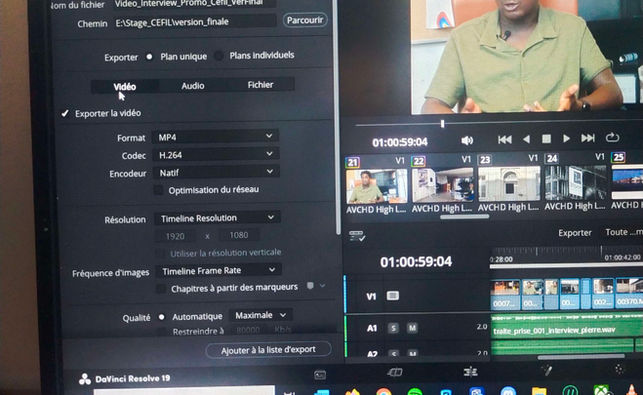Click the volume speaker icon in viewer
The height and width of the screenshot is (395, 643).
[467, 141]
